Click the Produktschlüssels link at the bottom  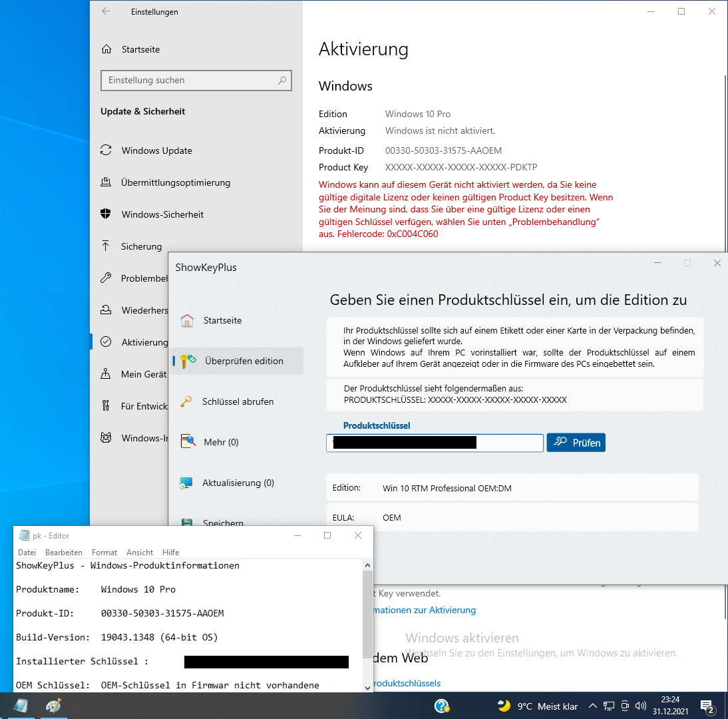[407, 683]
